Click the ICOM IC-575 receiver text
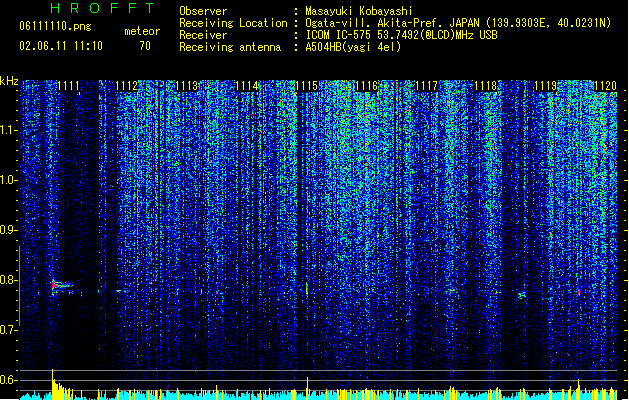The width and height of the screenshot is (629, 400). [x=401, y=35]
